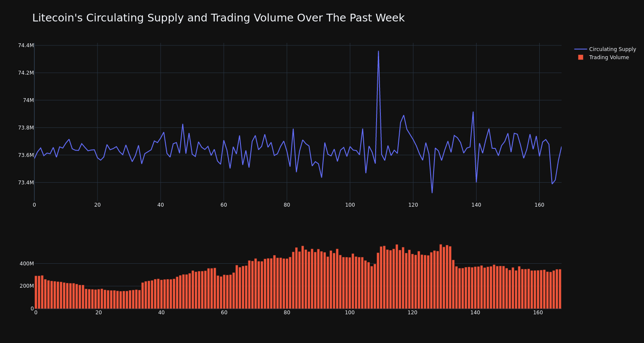Click the 80 x-axis tick on volume chart

click(x=287, y=313)
